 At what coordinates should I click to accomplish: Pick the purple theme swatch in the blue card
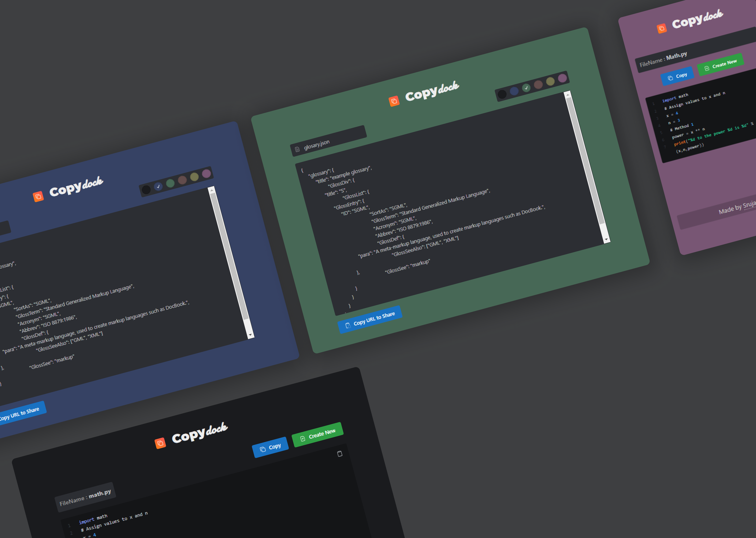[207, 174]
